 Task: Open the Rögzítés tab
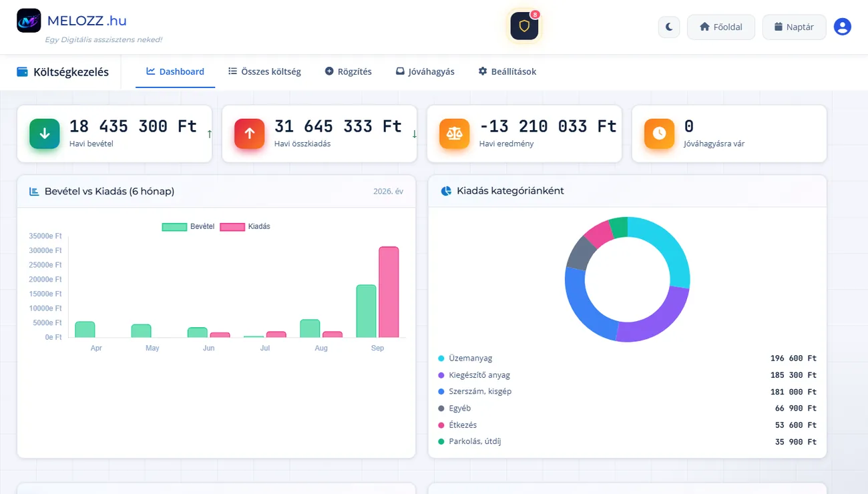pos(348,71)
